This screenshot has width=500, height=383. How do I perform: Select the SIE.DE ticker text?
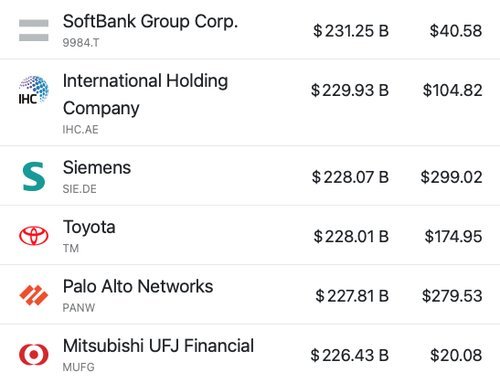(x=79, y=189)
